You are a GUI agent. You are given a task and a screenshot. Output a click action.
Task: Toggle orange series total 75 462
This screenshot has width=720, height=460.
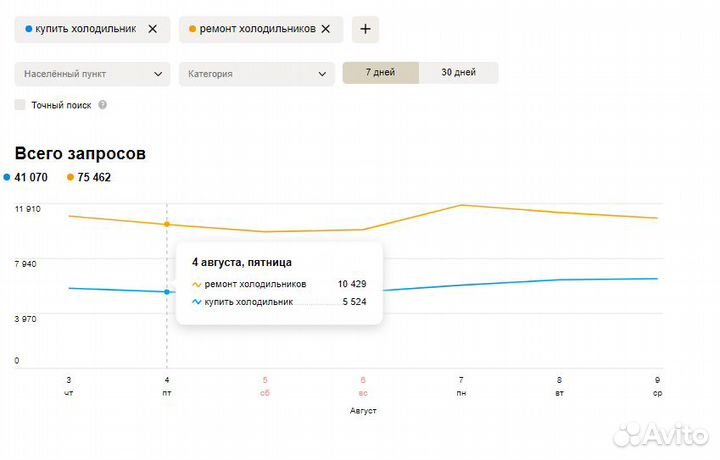point(88,178)
